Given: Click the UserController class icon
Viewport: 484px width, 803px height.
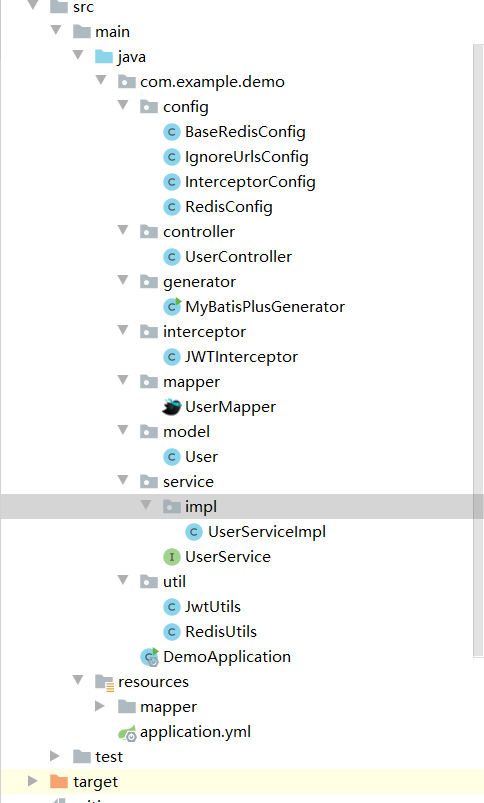Looking at the screenshot, I should pyautogui.click(x=172, y=257).
